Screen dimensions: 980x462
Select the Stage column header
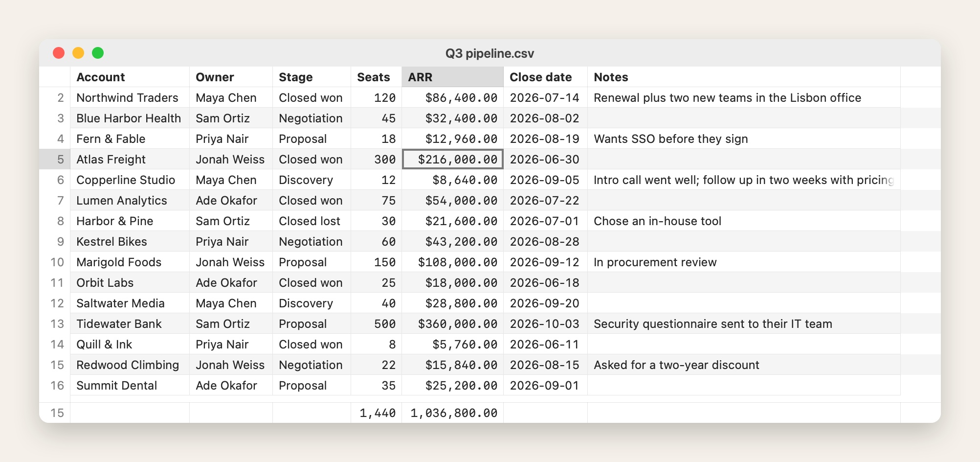pyautogui.click(x=312, y=77)
